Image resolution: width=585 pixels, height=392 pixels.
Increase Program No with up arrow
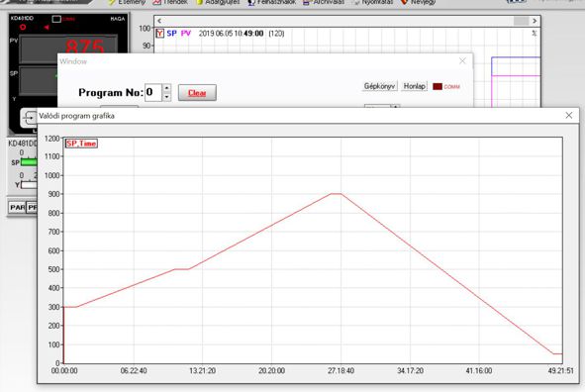point(166,88)
